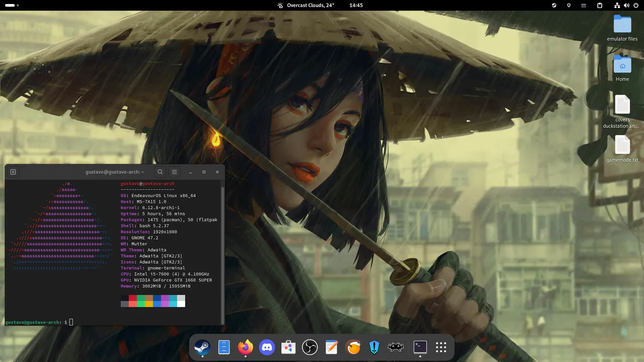Open the Heroic Games Launcher dock icon
Viewport: 644px width, 362px height.
[x=374, y=347]
